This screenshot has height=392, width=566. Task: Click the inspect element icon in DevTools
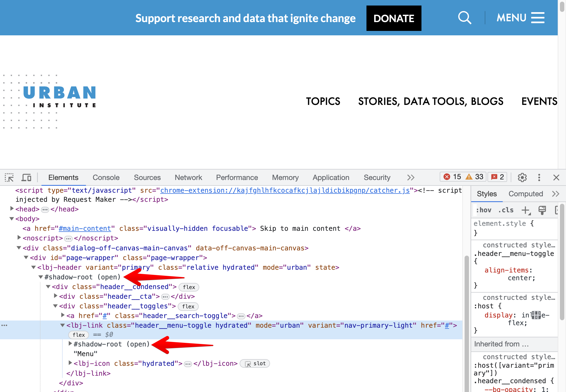9,177
